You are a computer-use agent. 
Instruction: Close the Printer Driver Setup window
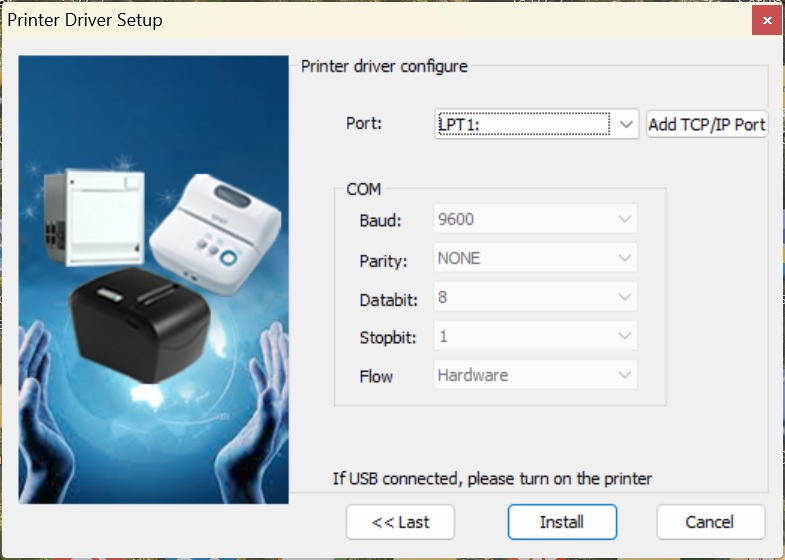pos(766,20)
